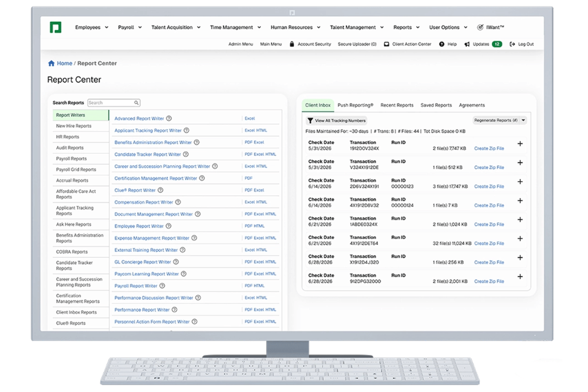The height and width of the screenshot is (392, 588).
Task: Open the Personnel Action Form Report Writer
Action: [152, 322]
